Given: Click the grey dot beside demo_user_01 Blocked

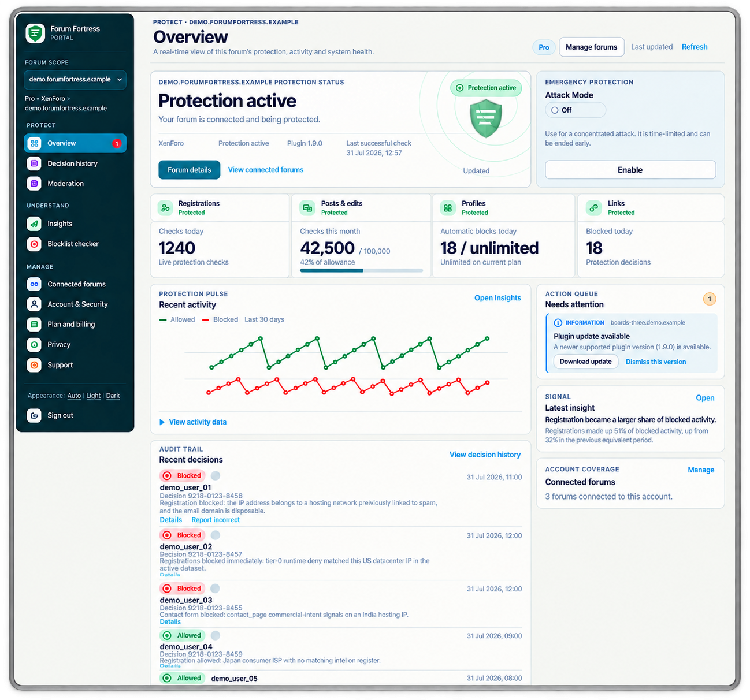Looking at the screenshot, I should click(x=216, y=476).
